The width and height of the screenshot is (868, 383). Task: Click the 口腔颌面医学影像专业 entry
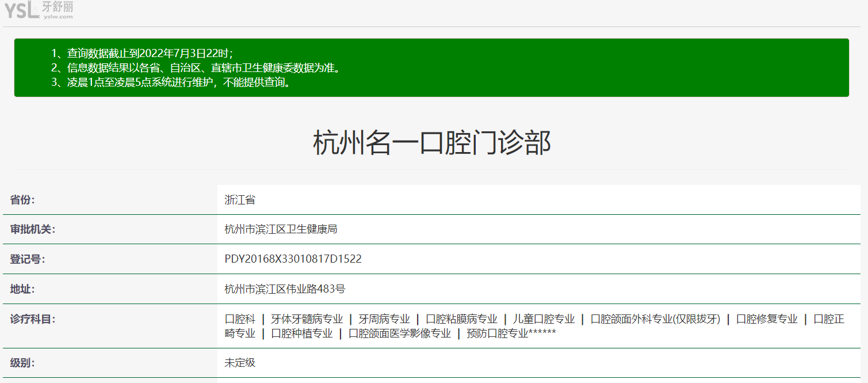pos(400,333)
